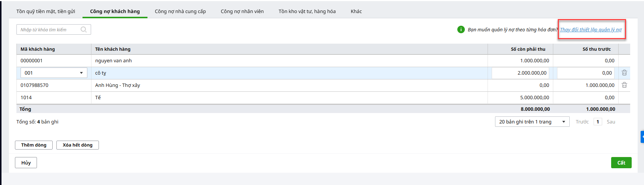Open the Công nợ nhà cung cấp tab
Screen dimensions: 644x185
coord(180,11)
